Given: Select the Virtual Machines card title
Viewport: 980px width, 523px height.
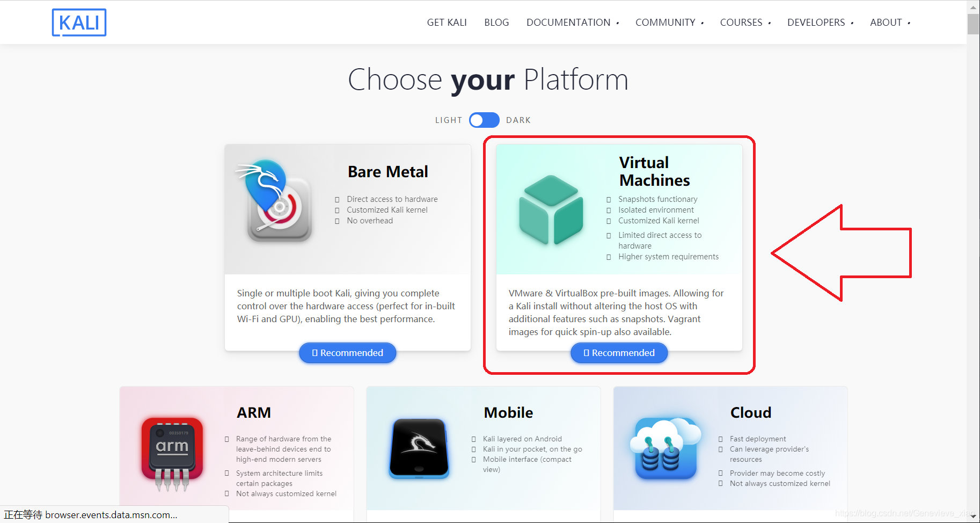Looking at the screenshot, I should 654,171.
